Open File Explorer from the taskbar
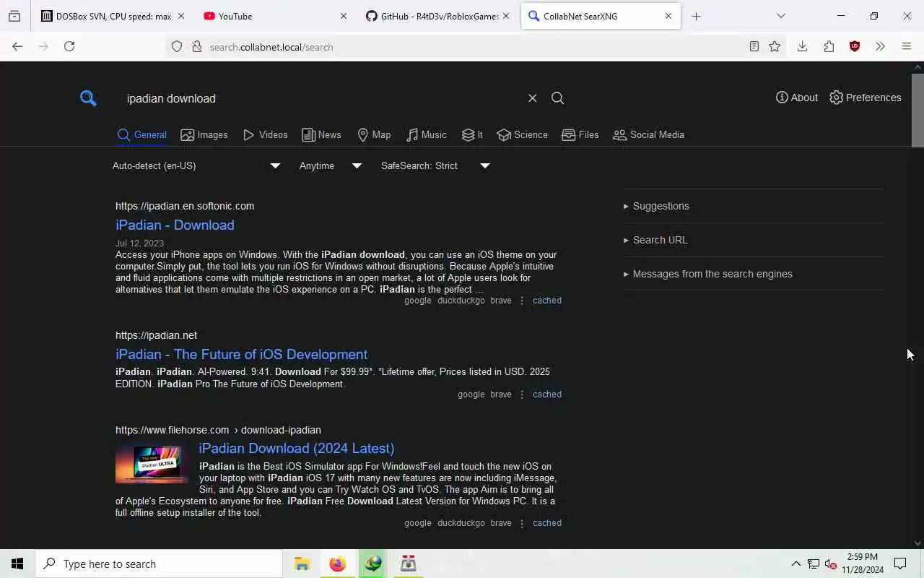924x578 pixels. coord(302,564)
